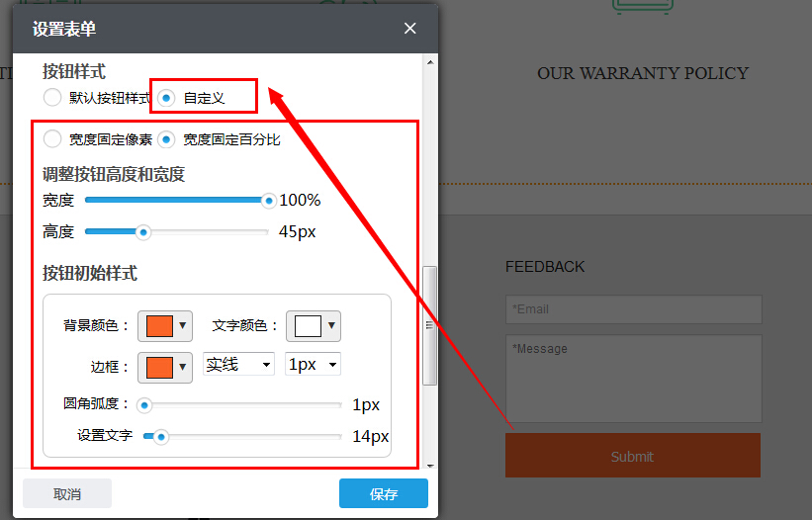Click the 保存 button
Image resolution: width=812 pixels, height=520 pixels.
tap(384, 493)
